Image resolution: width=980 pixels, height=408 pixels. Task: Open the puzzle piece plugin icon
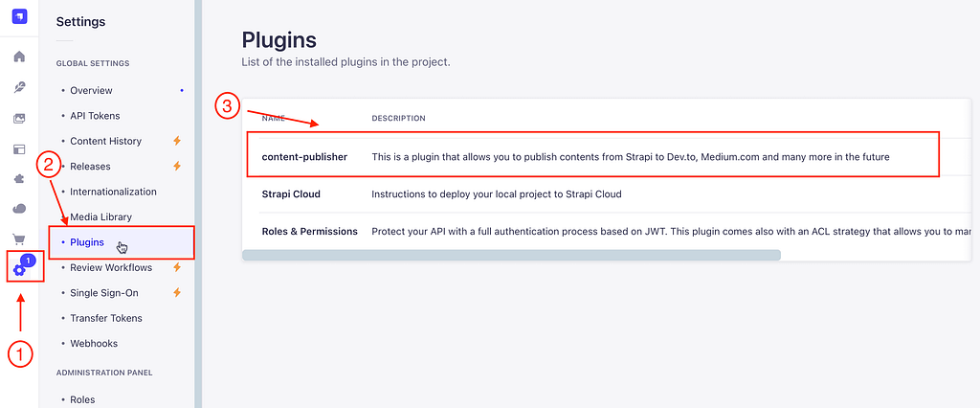(19, 179)
